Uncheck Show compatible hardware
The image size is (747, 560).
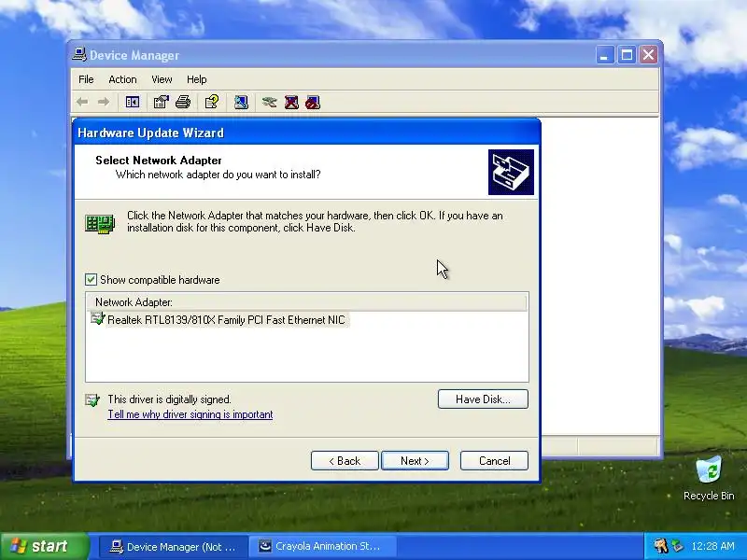click(91, 279)
